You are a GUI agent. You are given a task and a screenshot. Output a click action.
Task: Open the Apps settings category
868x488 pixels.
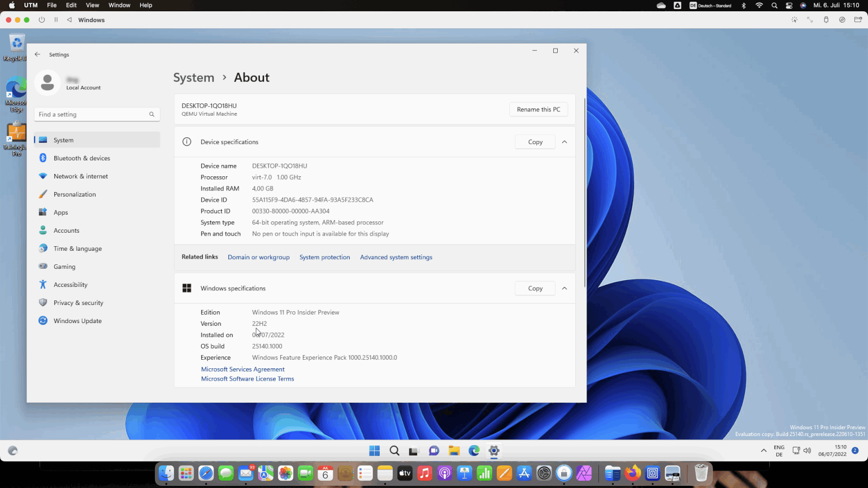click(x=97, y=212)
